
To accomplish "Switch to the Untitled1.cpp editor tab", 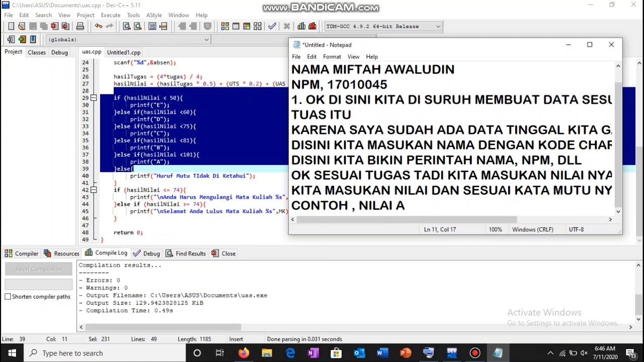I will [124, 52].
